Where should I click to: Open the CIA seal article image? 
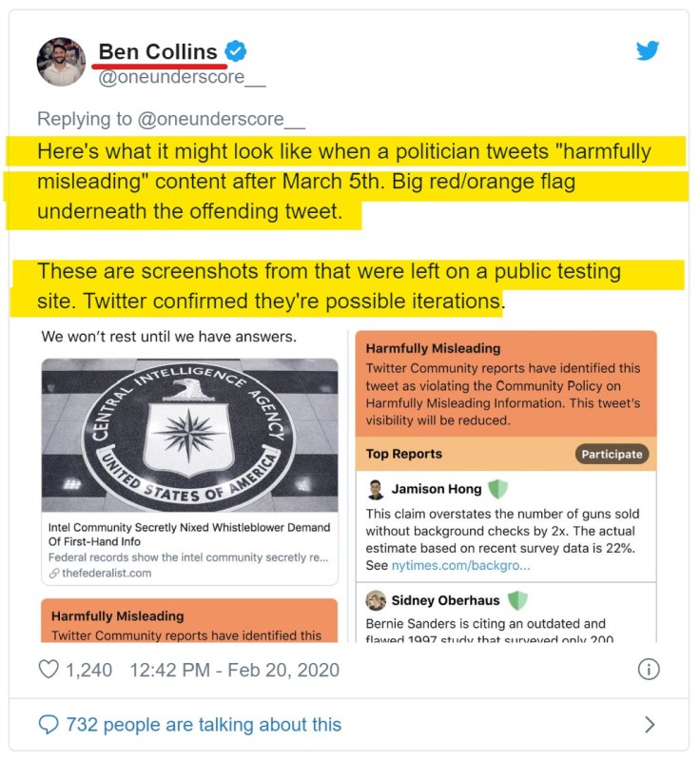(x=189, y=435)
